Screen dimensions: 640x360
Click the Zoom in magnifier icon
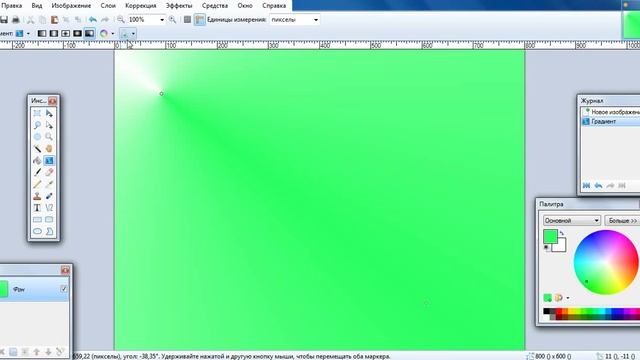pyautogui.click(x=173, y=20)
